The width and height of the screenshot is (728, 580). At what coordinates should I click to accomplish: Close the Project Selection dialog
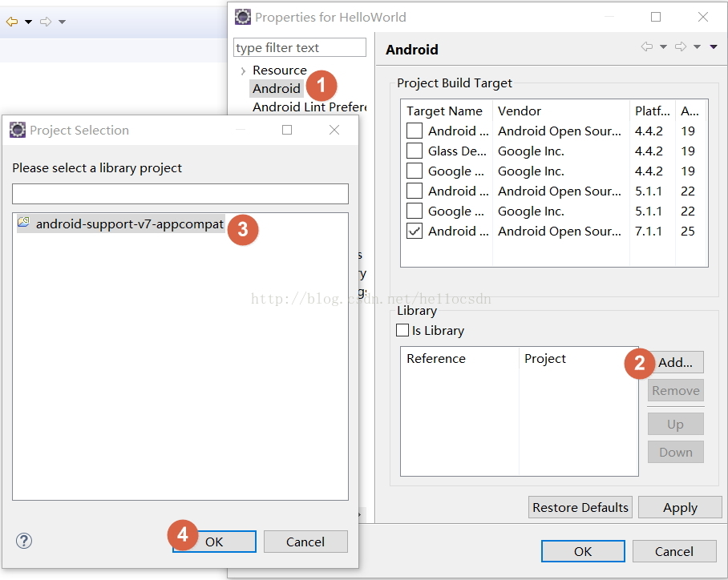click(334, 130)
